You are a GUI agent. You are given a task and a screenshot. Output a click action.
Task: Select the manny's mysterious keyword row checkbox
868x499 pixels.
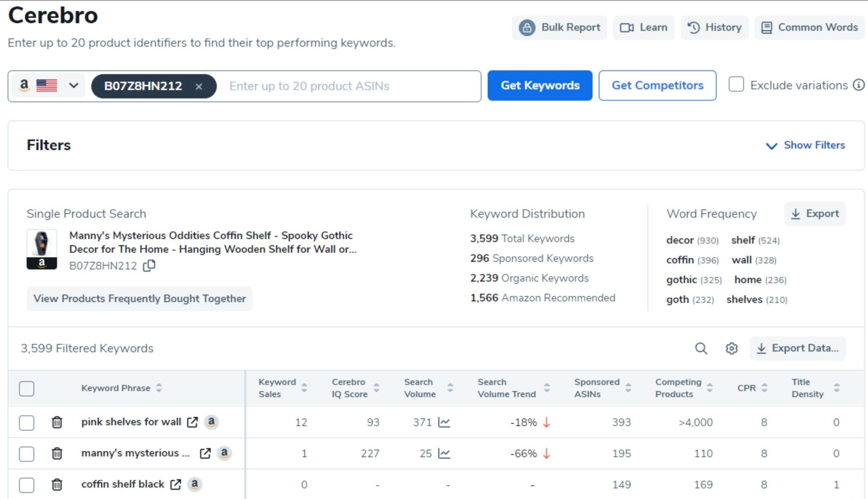[27, 454]
